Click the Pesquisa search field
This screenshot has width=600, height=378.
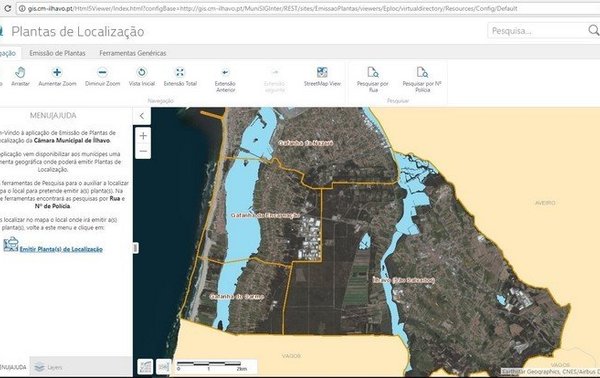point(537,31)
